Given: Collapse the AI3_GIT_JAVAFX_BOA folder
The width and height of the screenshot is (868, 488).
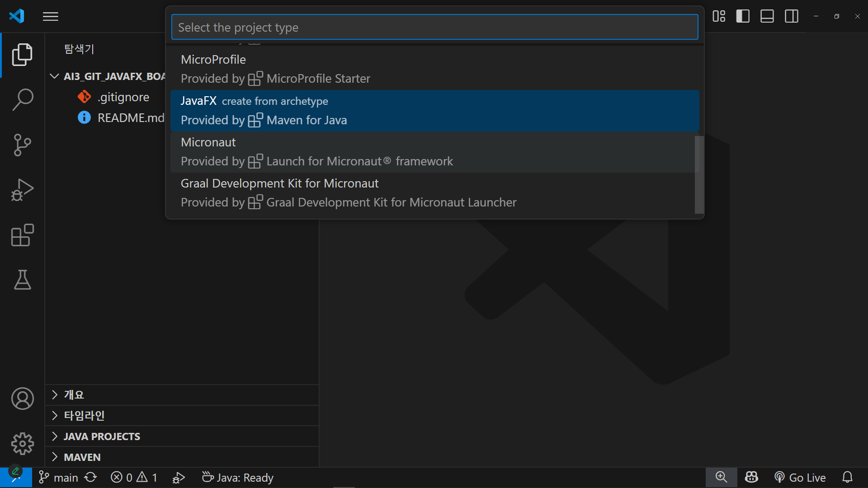Looking at the screenshot, I should coord(107,76).
